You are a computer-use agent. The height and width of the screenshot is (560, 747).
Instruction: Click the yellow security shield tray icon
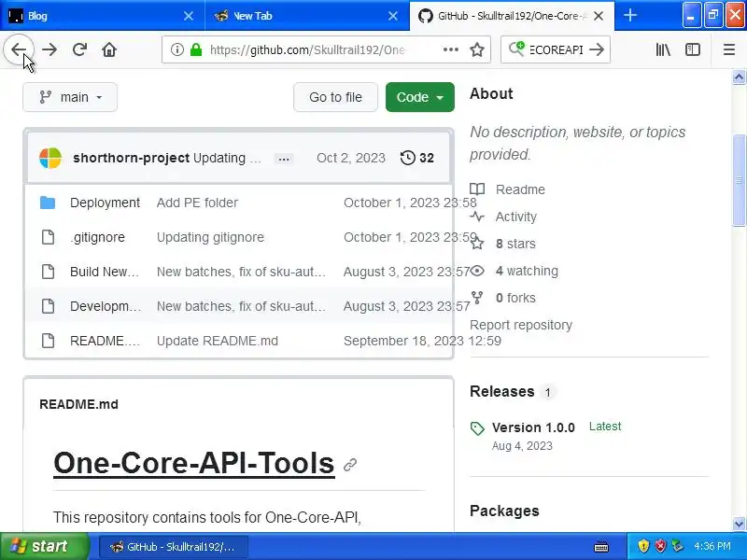pos(643,546)
